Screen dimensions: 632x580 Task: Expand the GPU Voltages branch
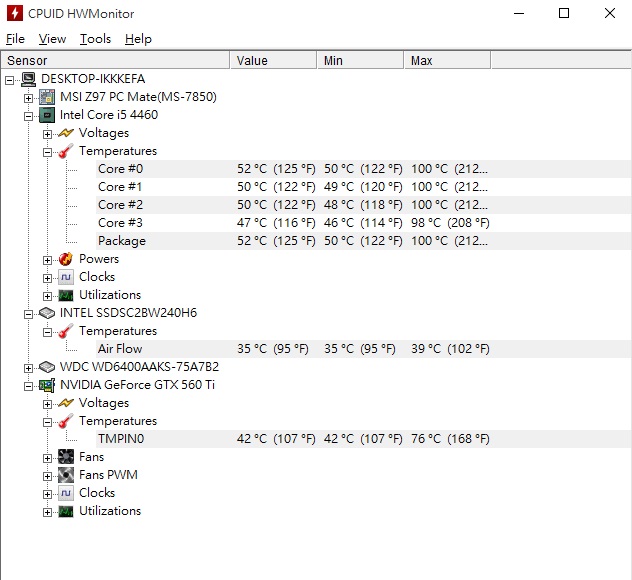[47, 404]
